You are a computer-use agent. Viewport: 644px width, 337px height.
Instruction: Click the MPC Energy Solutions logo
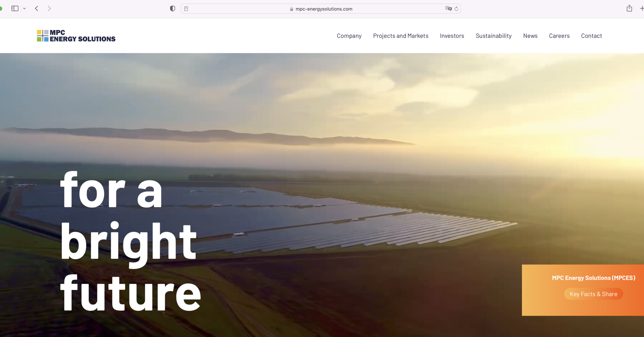point(76,35)
